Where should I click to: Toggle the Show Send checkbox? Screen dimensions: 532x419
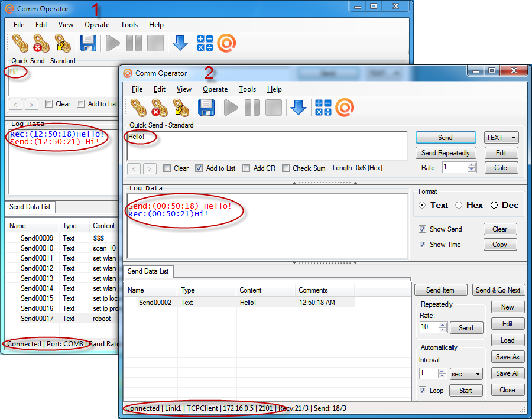pyautogui.click(x=422, y=229)
